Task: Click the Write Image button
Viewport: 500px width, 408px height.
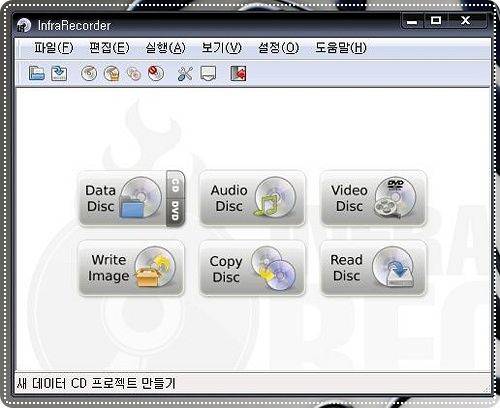Action: click(131, 268)
